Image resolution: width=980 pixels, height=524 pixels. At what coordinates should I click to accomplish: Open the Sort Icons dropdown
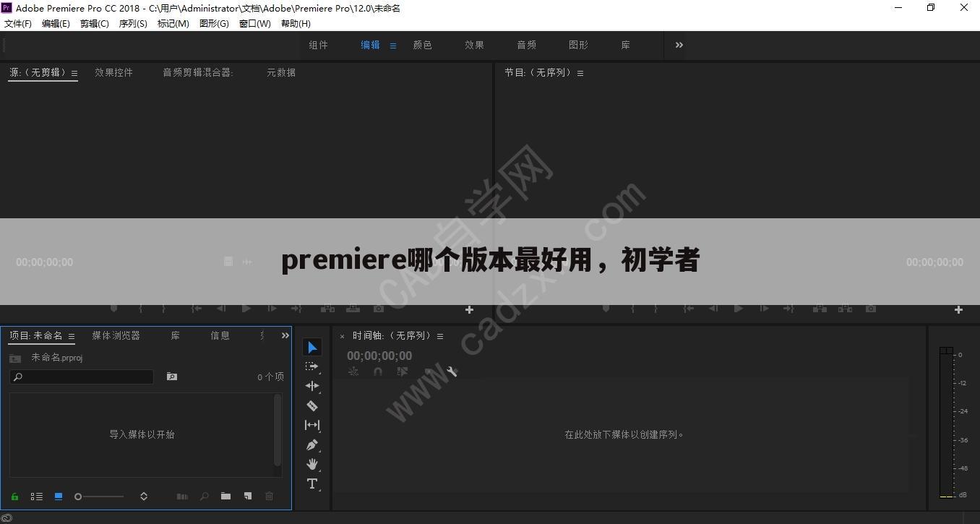144,496
